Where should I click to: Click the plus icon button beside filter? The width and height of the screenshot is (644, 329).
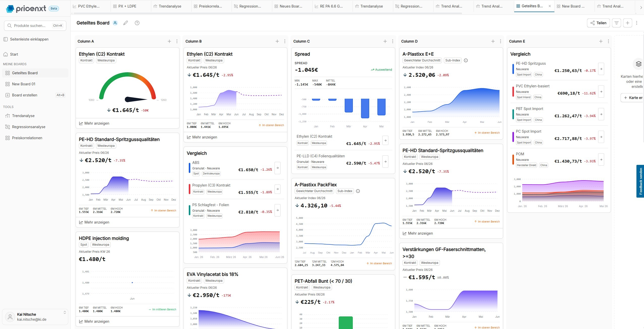click(628, 23)
